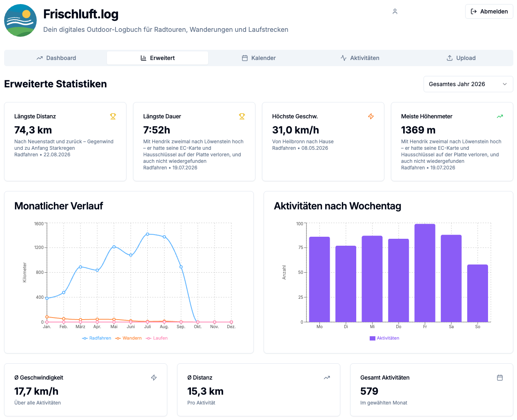Click the 15,3 km average distance value
The image size is (517, 420).
[x=205, y=391]
